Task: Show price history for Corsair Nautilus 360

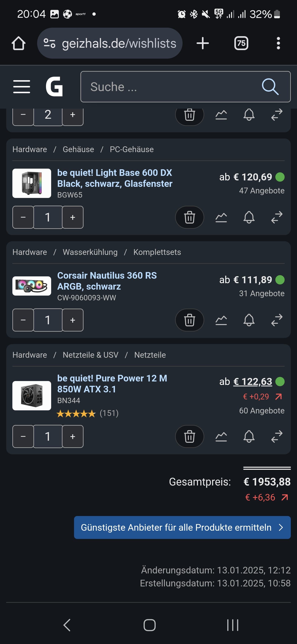Action: [221, 320]
